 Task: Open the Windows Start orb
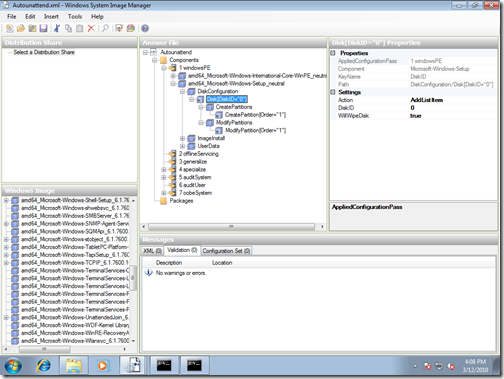(13, 366)
